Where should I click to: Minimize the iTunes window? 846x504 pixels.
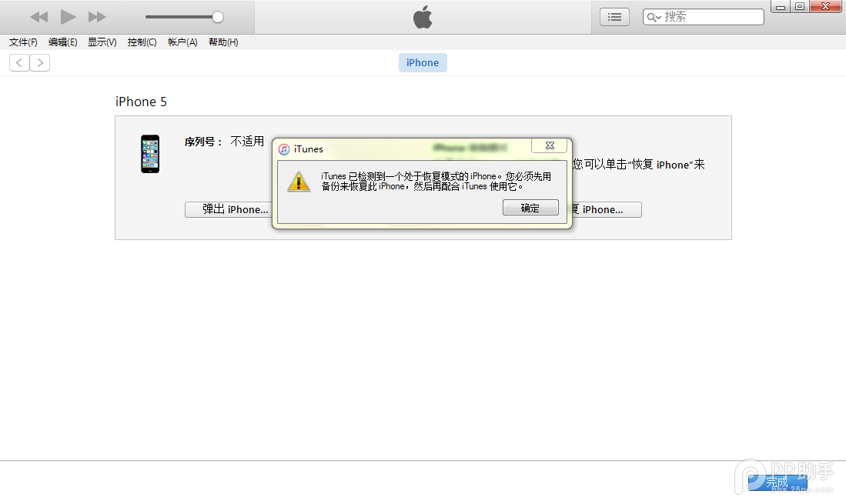click(x=780, y=6)
